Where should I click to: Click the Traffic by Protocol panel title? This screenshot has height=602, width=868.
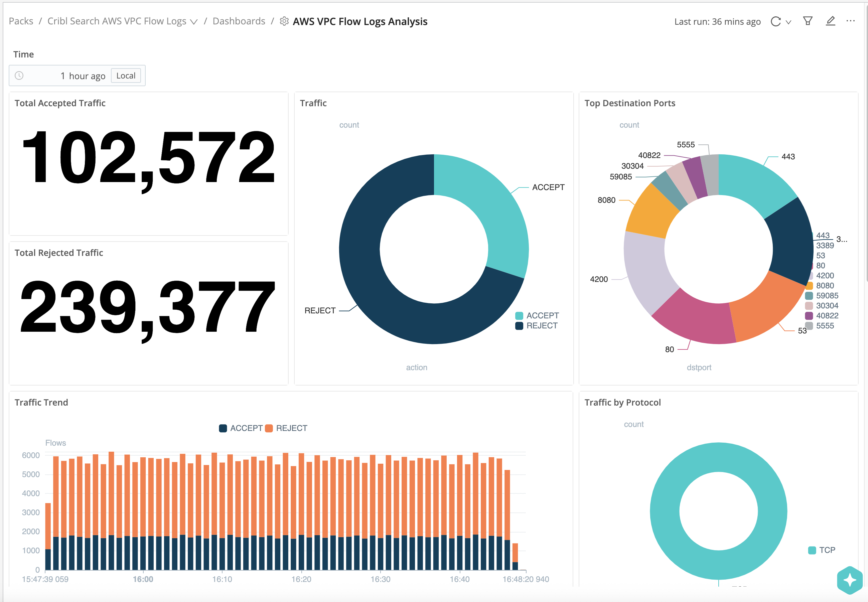pos(623,403)
